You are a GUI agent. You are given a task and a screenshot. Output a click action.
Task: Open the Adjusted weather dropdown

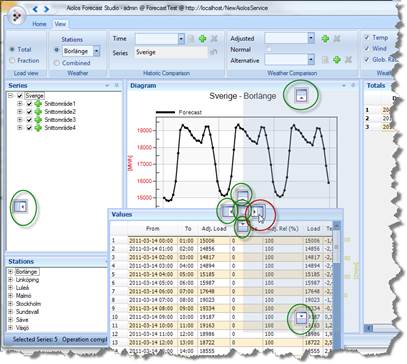pyautogui.click(x=311, y=38)
